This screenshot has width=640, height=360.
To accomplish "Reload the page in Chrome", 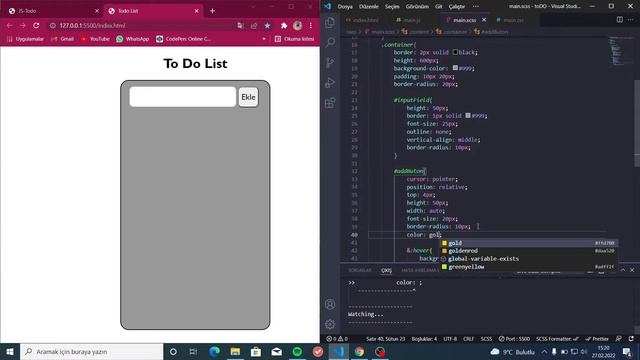I will click(x=36, y=25).
